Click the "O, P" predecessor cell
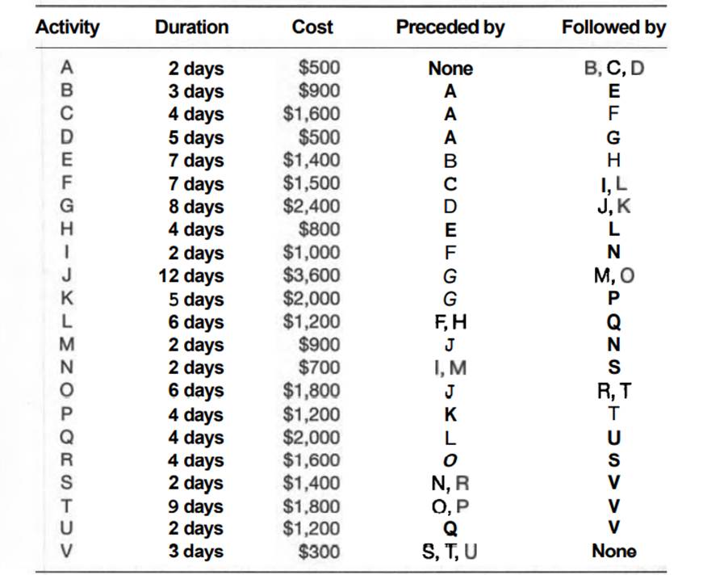This screenshot has width=728, height=575. [x=450, y=506]
